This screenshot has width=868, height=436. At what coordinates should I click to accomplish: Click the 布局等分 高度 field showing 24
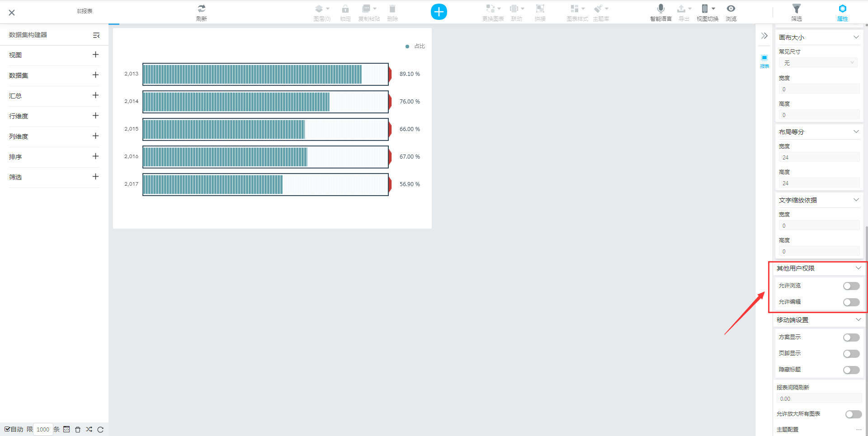819,183
